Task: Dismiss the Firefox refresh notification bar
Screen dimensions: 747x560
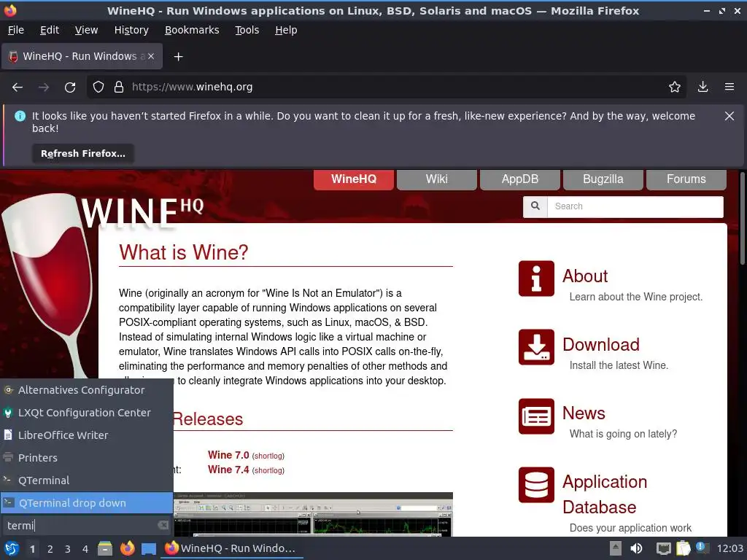Action: pos(729,116)
